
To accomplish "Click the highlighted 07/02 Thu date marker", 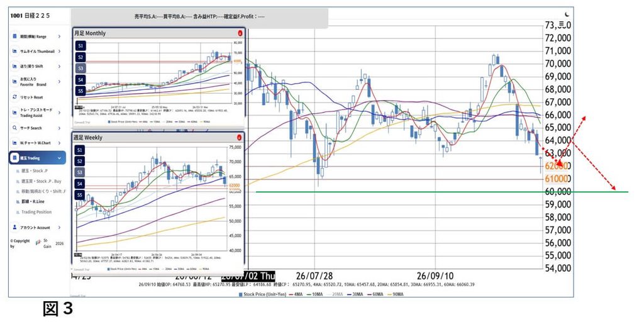I will 248,275.
